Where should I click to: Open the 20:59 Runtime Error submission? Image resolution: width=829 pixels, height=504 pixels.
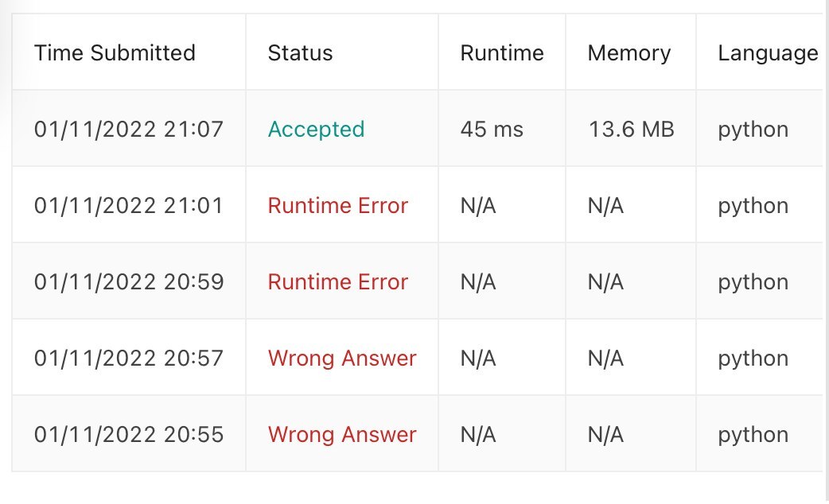[338, 281]
